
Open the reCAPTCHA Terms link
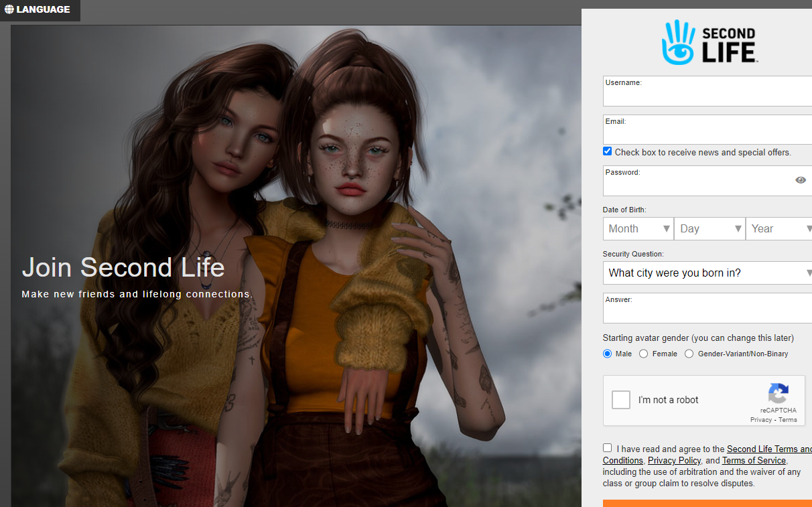click(788, 420)
